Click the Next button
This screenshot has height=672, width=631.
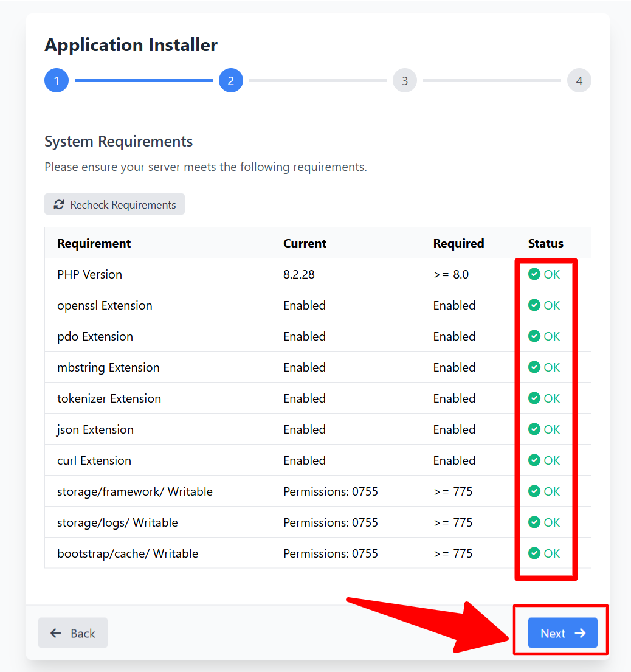click(x=562, y=633)
